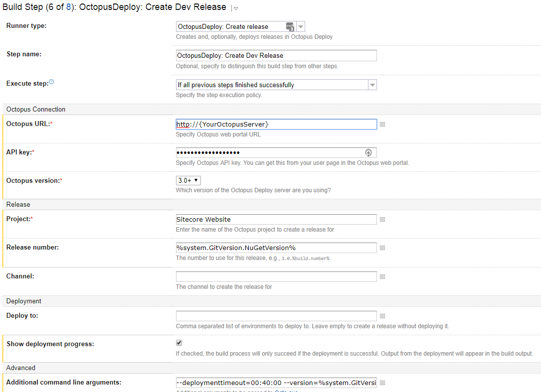The height and width of the screenshot is (392, 541).
Task: Open the parameter list icon beside Channel field
Action: point(382,276)
